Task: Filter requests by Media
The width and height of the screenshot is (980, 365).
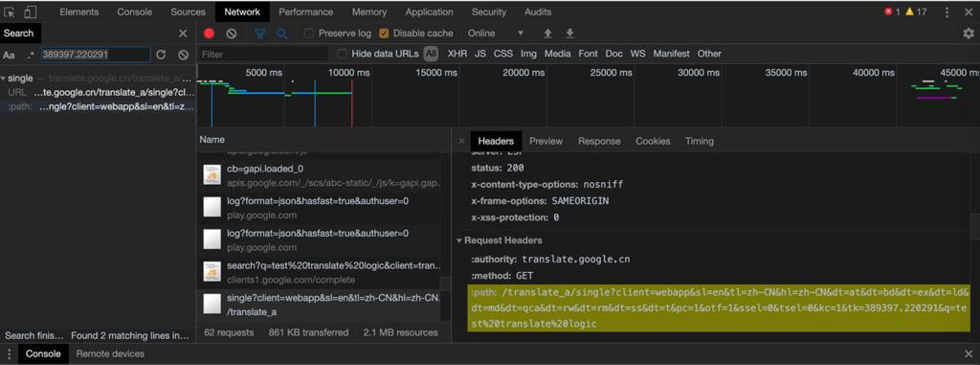Action: tap(557, 54)
